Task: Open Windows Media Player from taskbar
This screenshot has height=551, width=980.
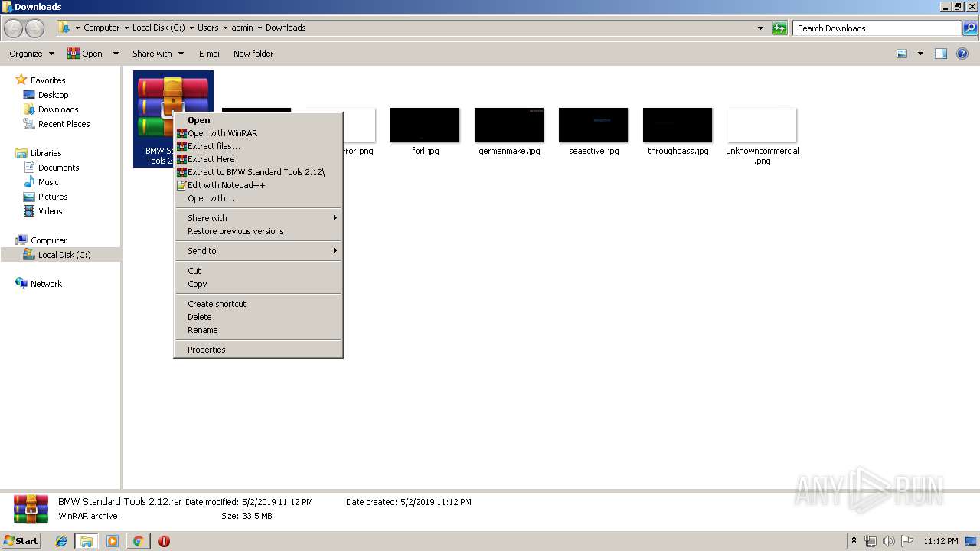Action: click(x=113, y=541)
